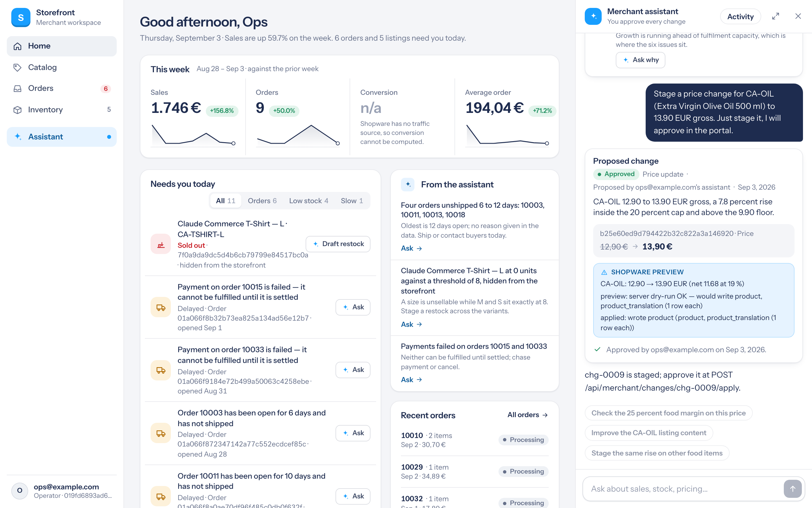Click the Approved by checkmark icon
Viewport: 812px width, 508px height.
coord(597,349)
